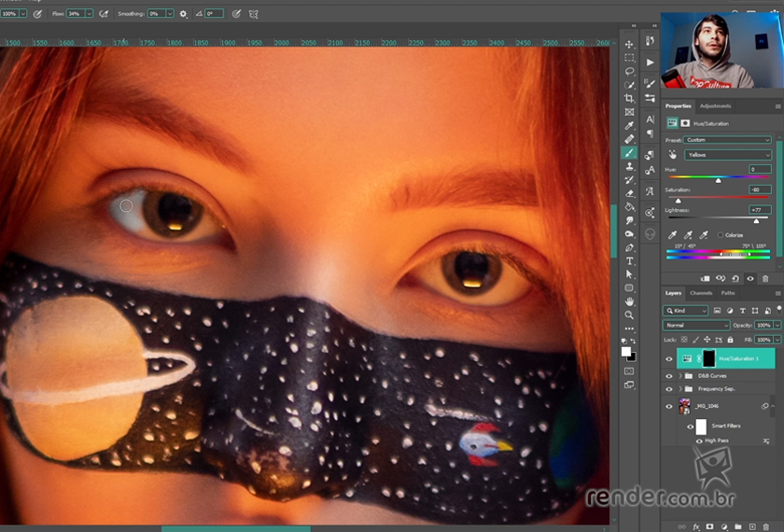Image resolution: width=784 pixels, height=532 pixels.
Task: Click the symmetry butterfly icon
Action: coord(254,14)
